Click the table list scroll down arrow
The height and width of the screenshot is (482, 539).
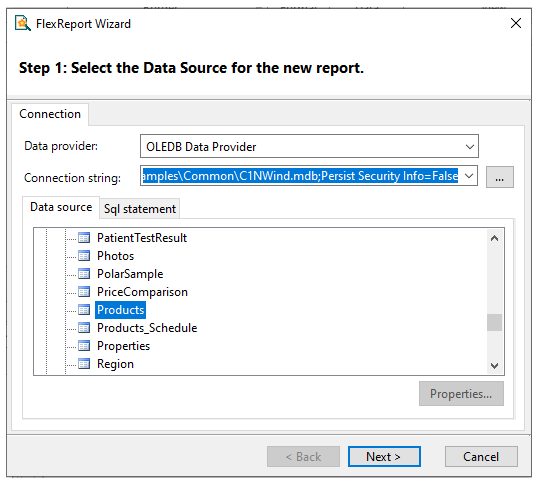click(494, 365)
